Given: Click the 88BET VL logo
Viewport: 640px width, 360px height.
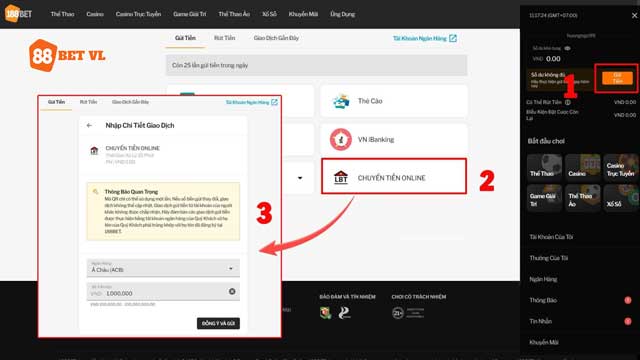Looking at the screenshot, I should pos(67,56).
